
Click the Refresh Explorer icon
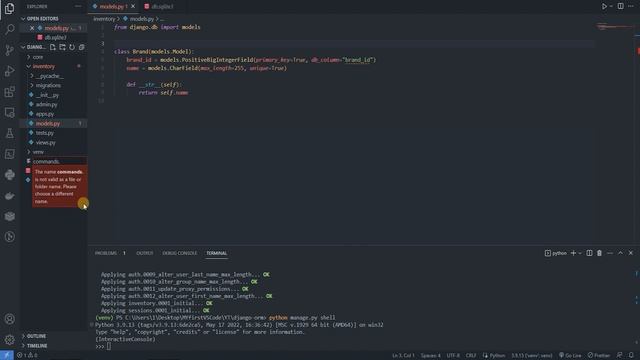pos(72,47)
